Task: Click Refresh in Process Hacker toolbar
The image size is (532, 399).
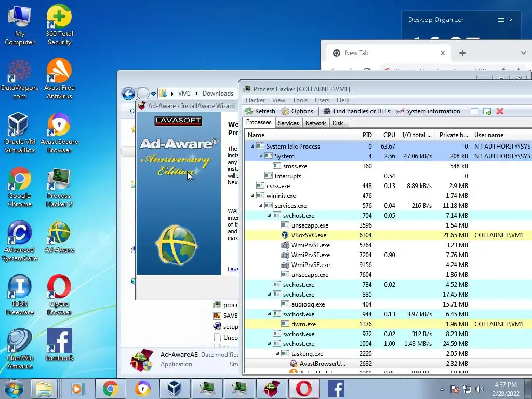Action: [x=260, y=111]
